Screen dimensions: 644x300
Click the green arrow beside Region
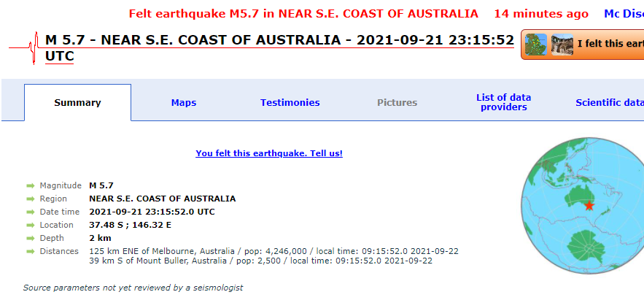pos(31,199)
